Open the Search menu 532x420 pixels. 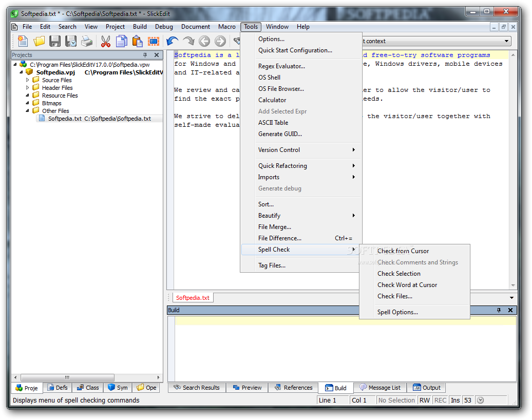click(67, 27)
